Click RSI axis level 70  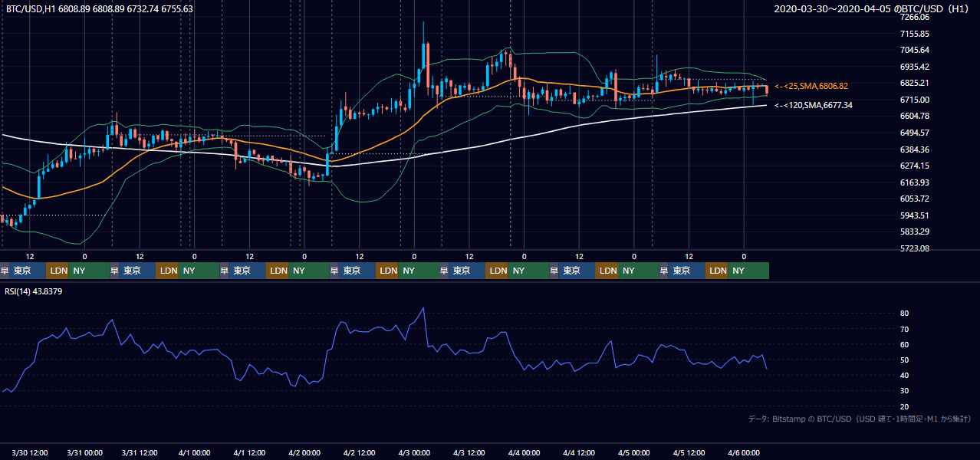(x=904, y=329)
